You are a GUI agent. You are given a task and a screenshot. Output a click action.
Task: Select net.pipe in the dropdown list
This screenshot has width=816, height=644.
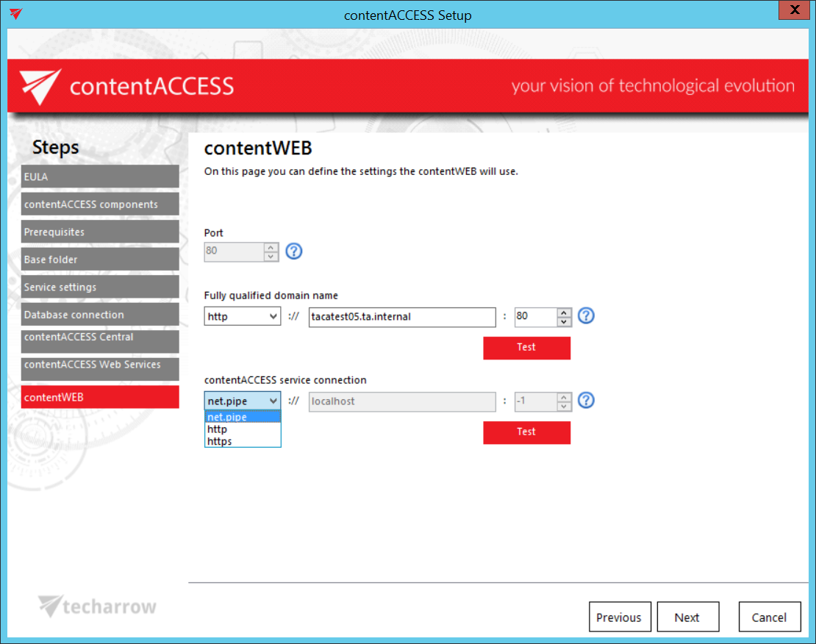tap(243, 417)
